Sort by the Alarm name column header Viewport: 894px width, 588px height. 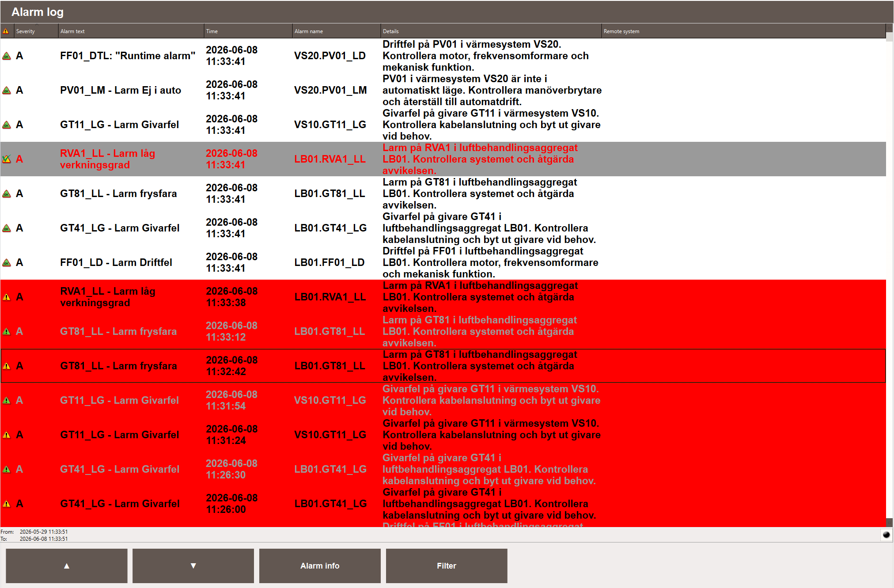coord(337,31)
